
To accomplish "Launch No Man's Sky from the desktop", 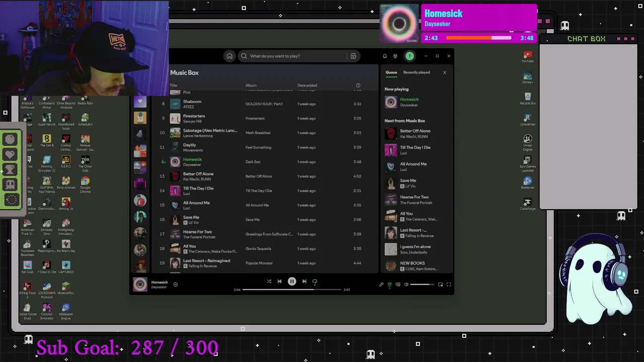I will tap(66, 246).
